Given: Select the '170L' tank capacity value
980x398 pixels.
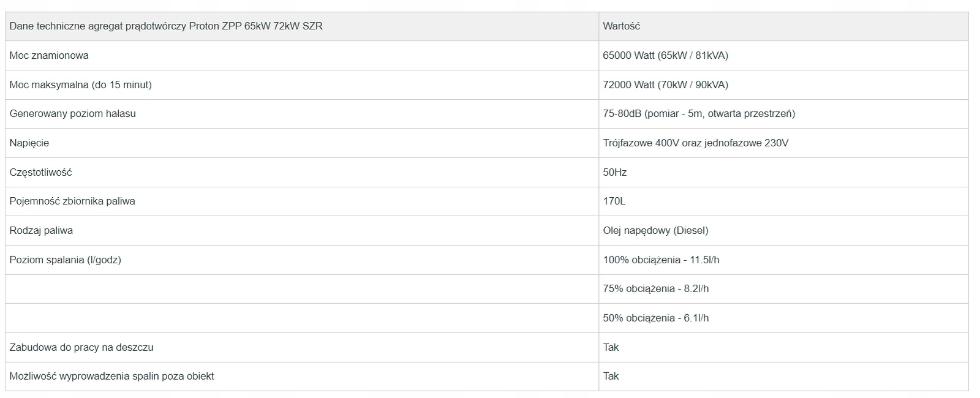Looking at the screenshot, I should [614, 201].
